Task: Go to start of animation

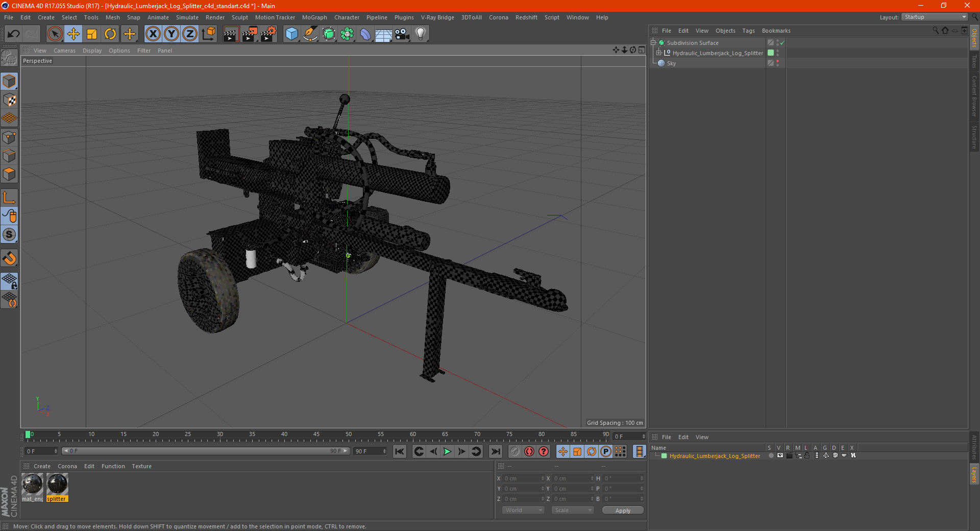Action: (x=400, y=451)
